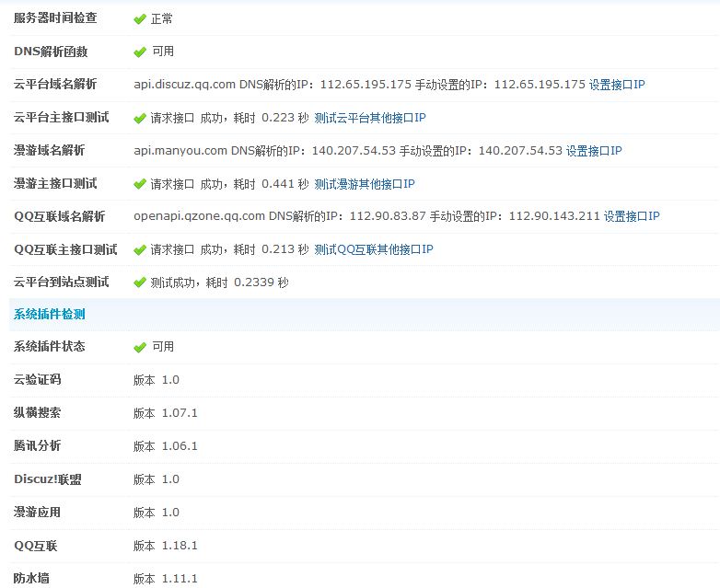
Task: Click green check in 云平台主接口测试 row
Action: tap(140, 119)
